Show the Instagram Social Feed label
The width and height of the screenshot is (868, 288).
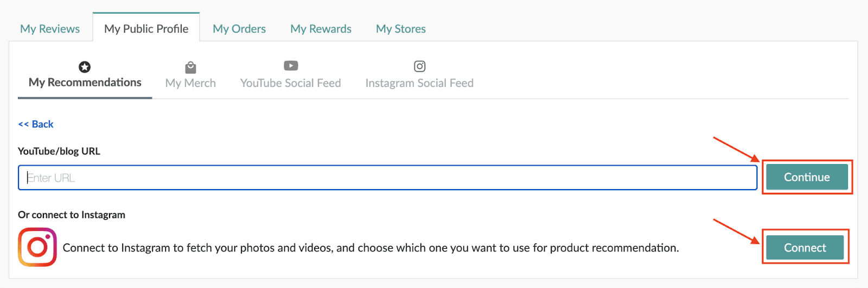click(419, 83)
